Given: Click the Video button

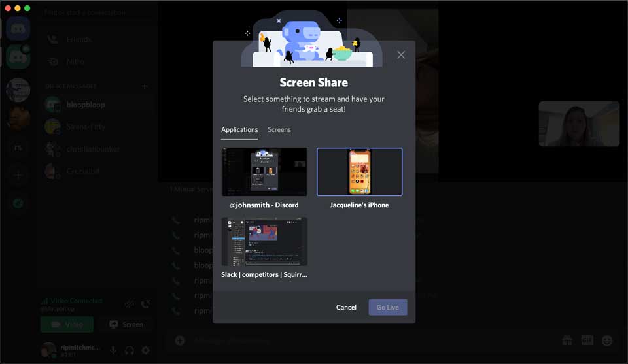Looking at the screenshot, I should pyautogui.click(x=67, y=324).
